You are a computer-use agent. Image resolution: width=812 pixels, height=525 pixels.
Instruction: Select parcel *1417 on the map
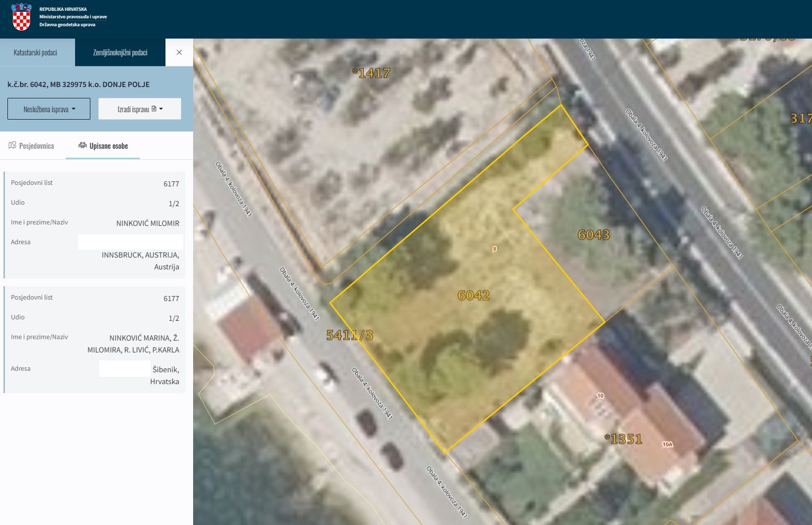[x=371, y=73]
